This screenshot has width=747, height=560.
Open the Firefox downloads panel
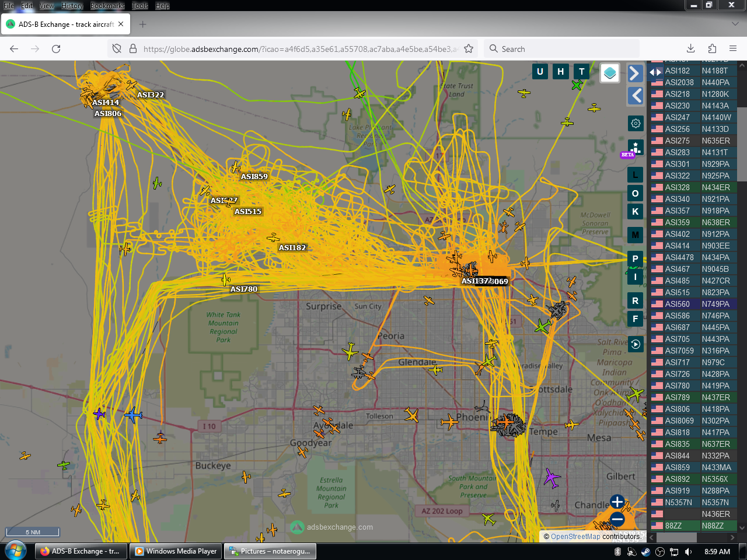pos(690,49)
